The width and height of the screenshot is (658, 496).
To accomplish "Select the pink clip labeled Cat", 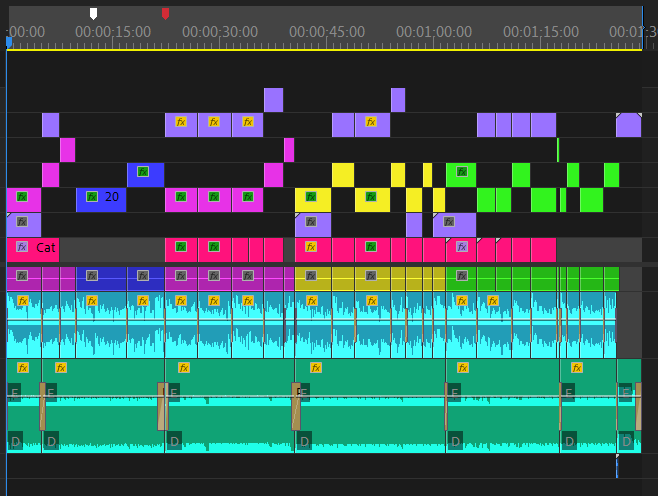I will 33,250.
